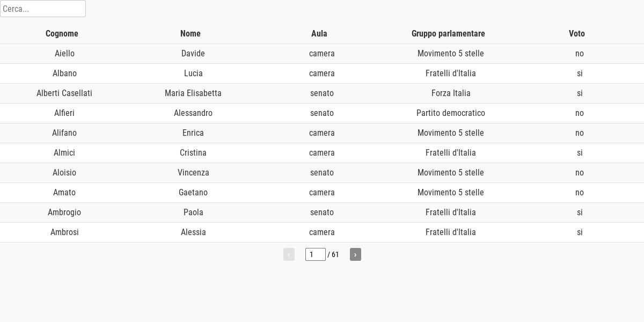Click Ambrogio's 'Fratelli d'Italia' cell
644x322 pixels.
coord(451,213)
